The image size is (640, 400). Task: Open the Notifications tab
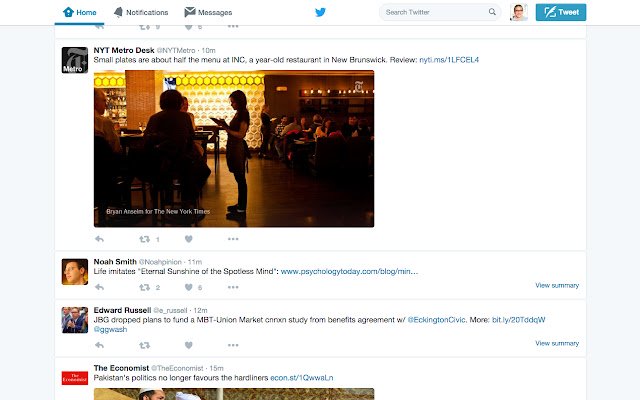(x=141, y=12)
